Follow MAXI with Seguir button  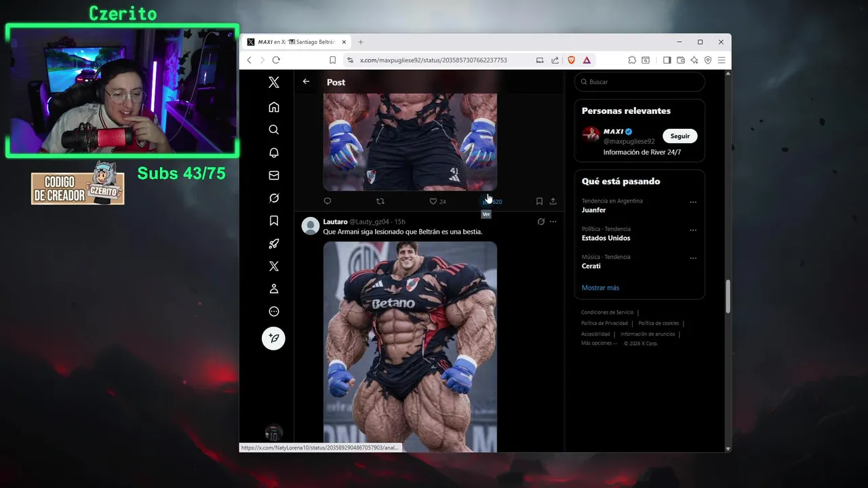tap(679, 136)
